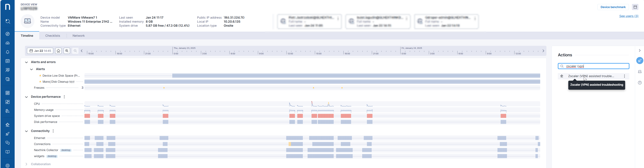Open the Connectivity section options menu
This screenshot has width=644, height=168.
pos(53,131)
